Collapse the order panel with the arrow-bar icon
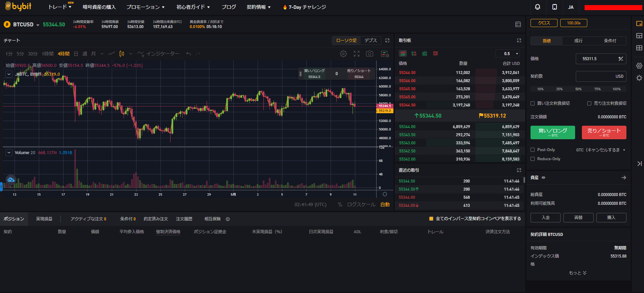644x293 pixels. tap(639, 164)
